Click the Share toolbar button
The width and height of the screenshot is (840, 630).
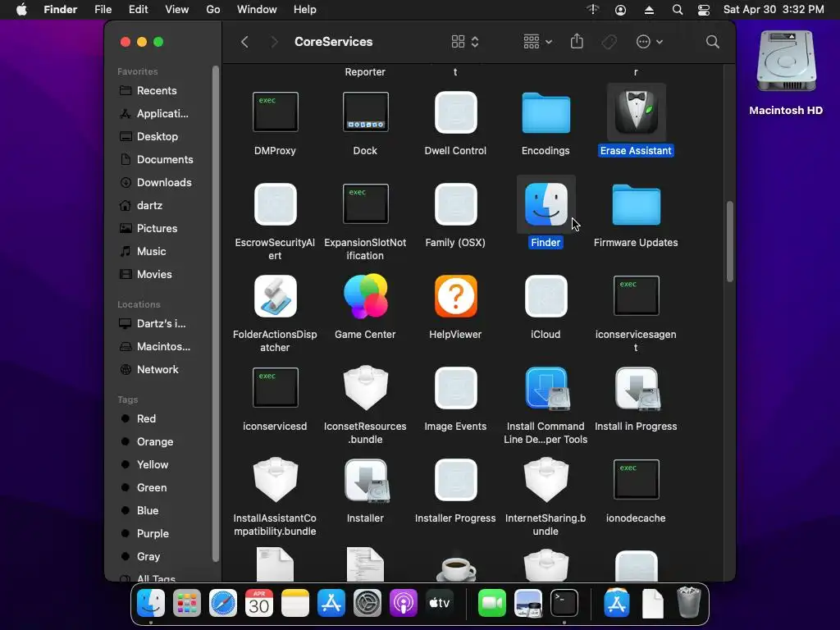pos(577,41)
